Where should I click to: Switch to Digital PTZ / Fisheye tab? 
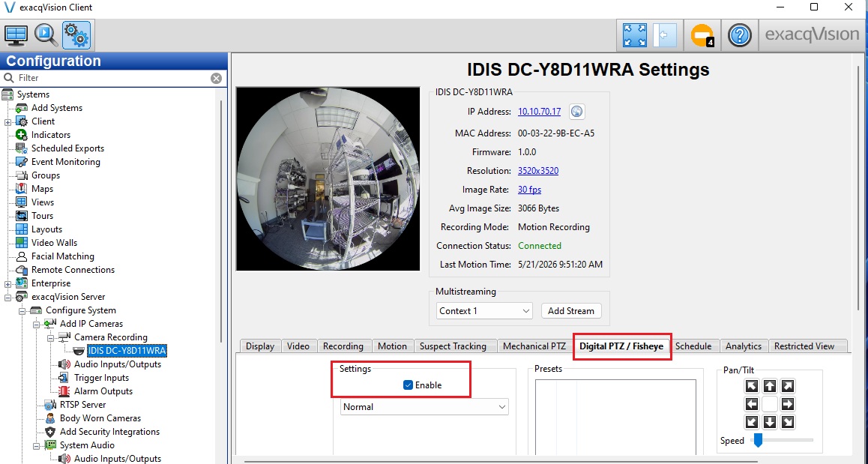pyautogui.click(x=621, y=346)
